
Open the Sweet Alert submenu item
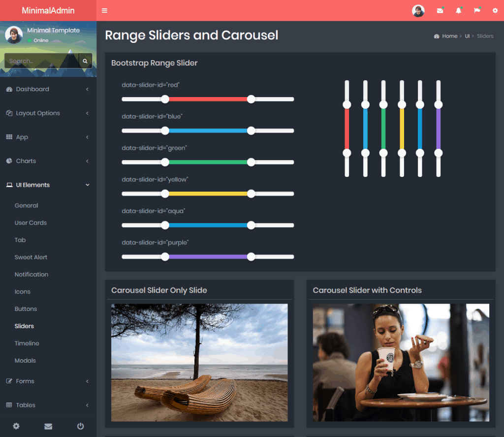(x=31, y=257)
